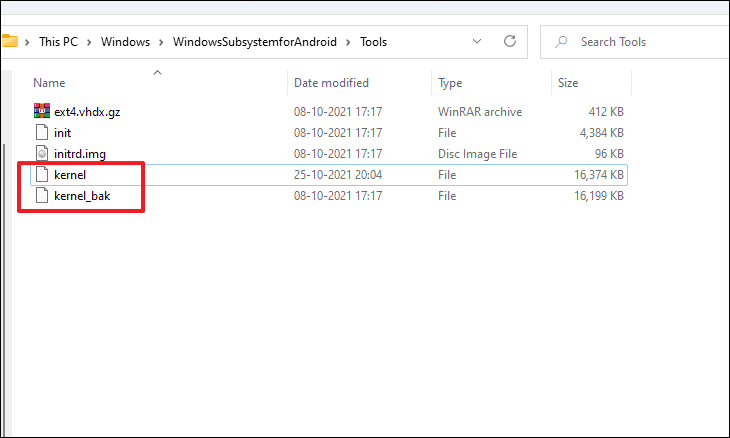Click the Tools breadcrumb segment
This screenshot has height=438, width=730.
[x=373, y=42]
